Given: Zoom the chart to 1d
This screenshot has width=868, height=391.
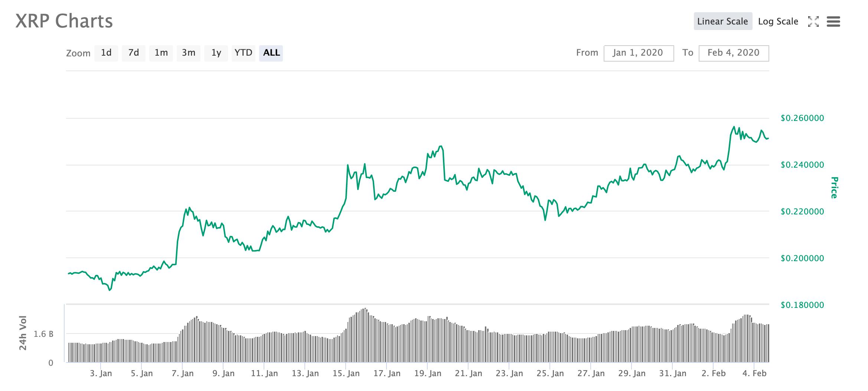Looking at the screenshot, I should tap(106, 53).
